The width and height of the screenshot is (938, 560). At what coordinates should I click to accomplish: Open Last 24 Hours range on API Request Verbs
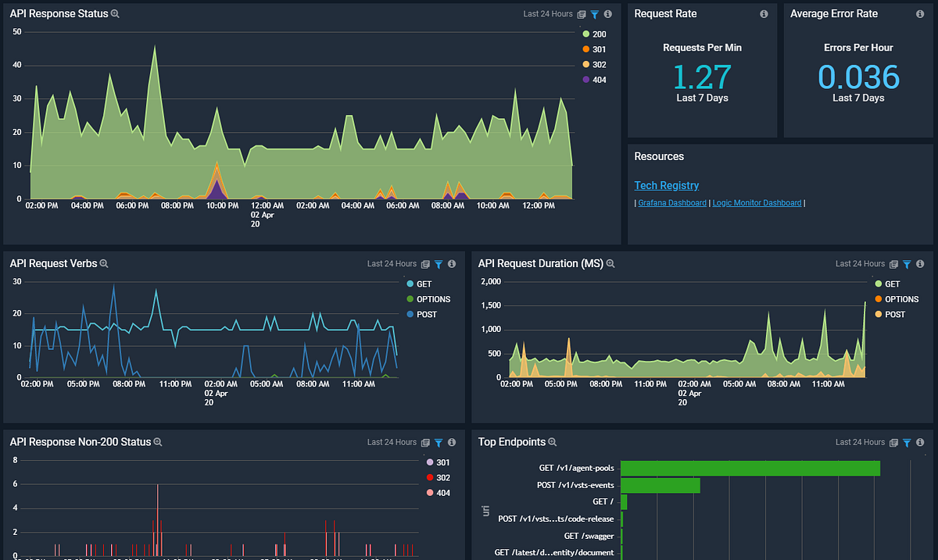point(392,264)
